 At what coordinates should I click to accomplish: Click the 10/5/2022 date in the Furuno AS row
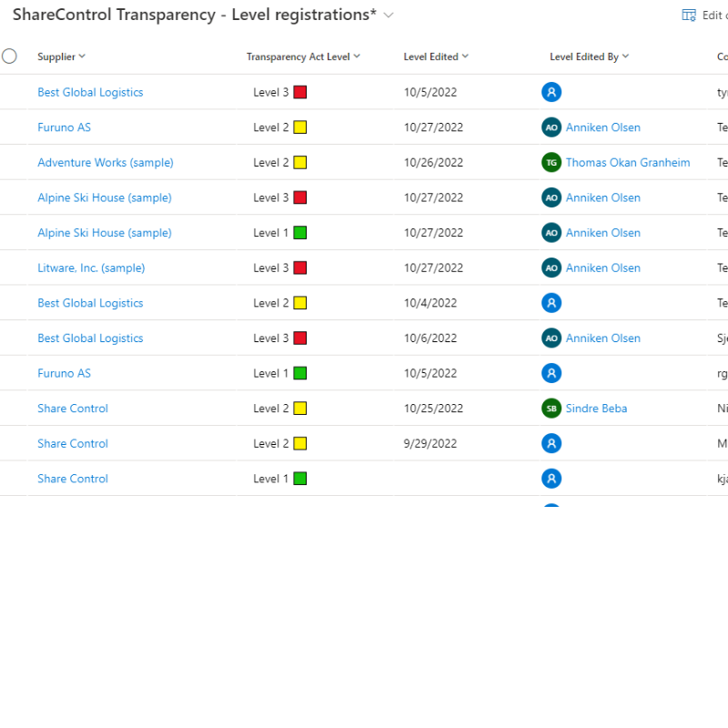(430, 373)
